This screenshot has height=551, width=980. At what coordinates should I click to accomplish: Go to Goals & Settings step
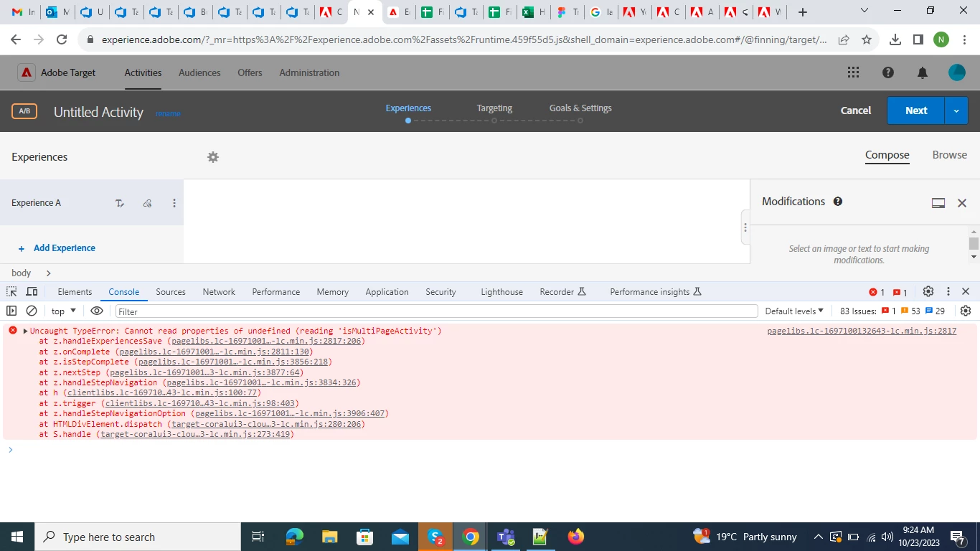[580, 108]
